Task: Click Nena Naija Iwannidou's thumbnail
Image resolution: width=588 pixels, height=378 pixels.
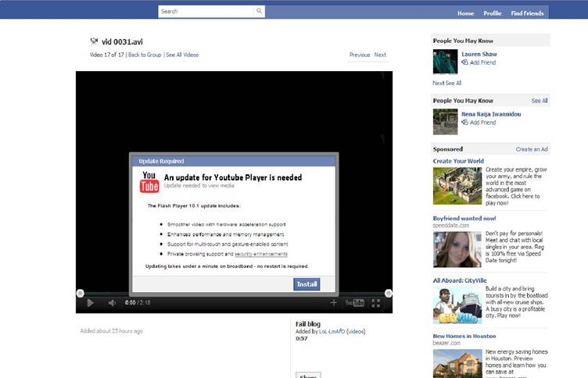Action: click(445, 122)
